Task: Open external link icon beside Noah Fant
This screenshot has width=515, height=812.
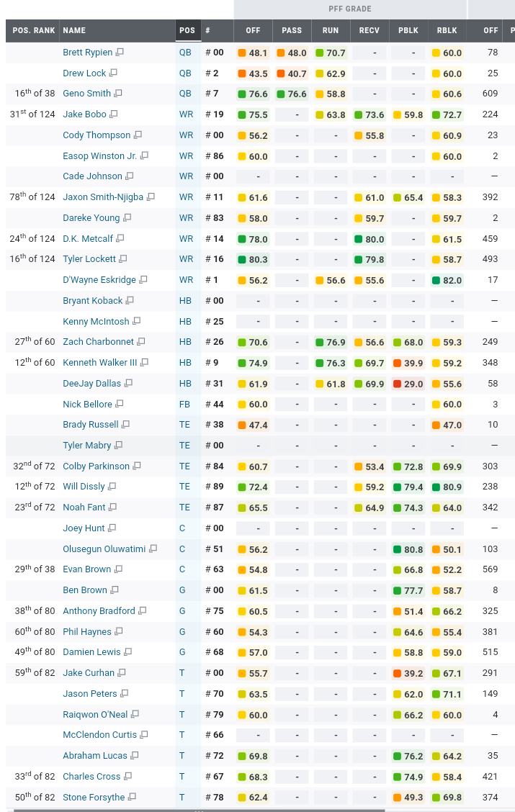Action: [x=113, y=507]
